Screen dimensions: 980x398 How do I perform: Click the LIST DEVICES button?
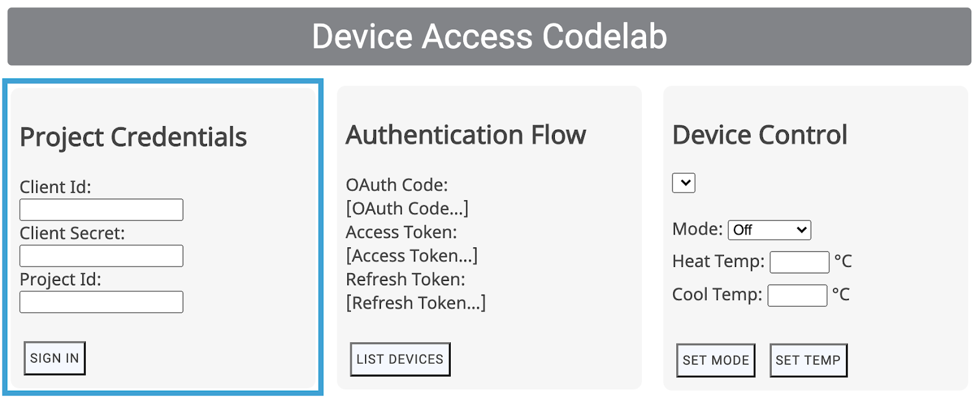point(400,359)
